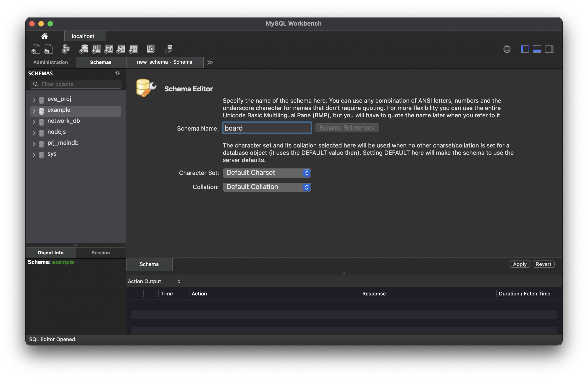Show more editor tabs chevron
The height and width of the screenshot is (379, 588).
point(210,63)
